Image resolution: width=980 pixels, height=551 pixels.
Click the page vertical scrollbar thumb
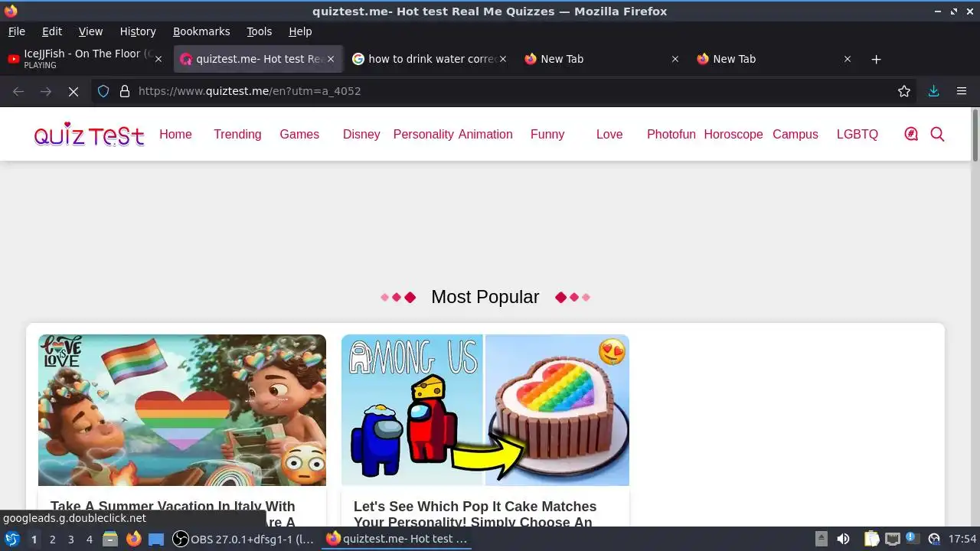(975, 135)
